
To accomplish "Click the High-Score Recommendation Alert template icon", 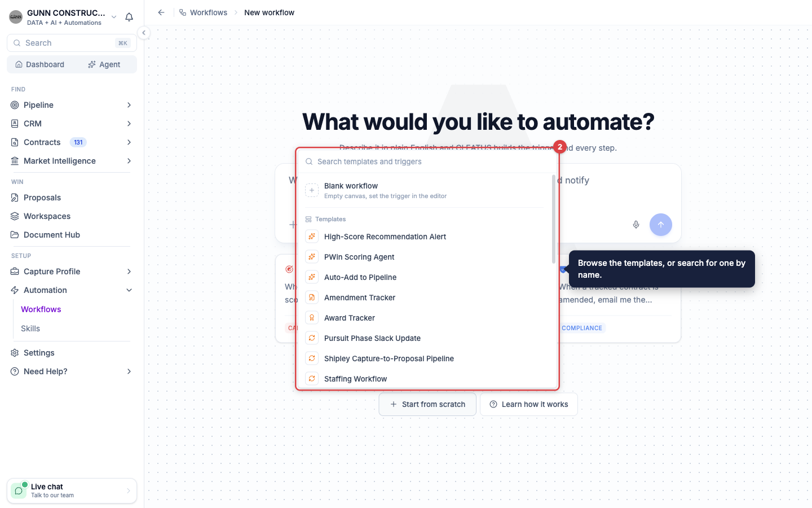I will (x=312, y=237).
